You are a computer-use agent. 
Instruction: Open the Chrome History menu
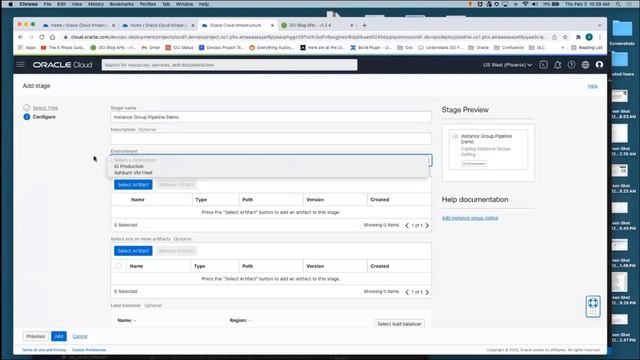(96, 4)
